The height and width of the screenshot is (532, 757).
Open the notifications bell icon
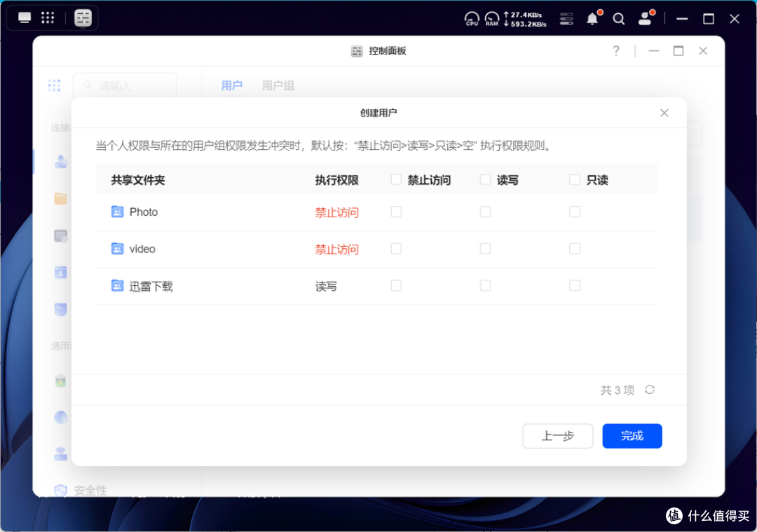593,18
